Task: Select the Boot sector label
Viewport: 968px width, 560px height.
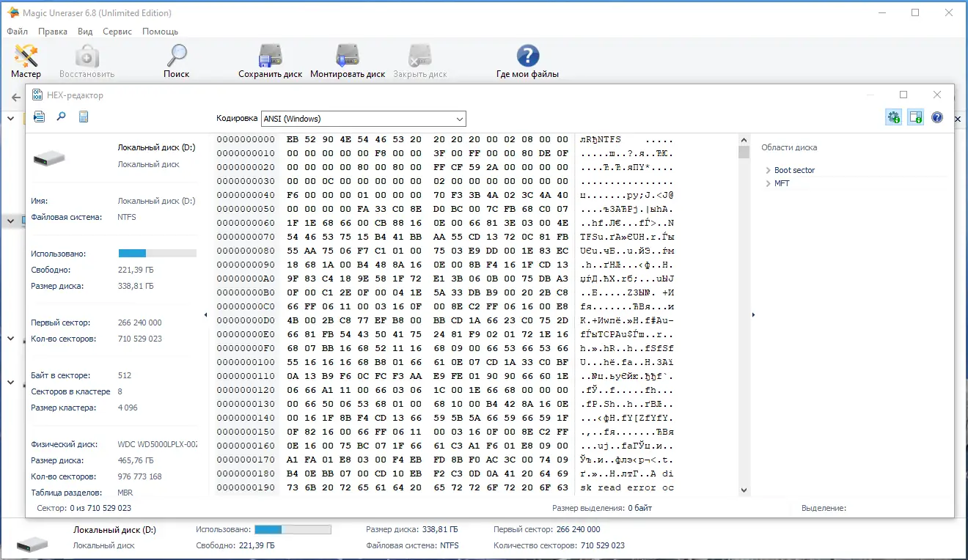Action: [x=795, y=170]
